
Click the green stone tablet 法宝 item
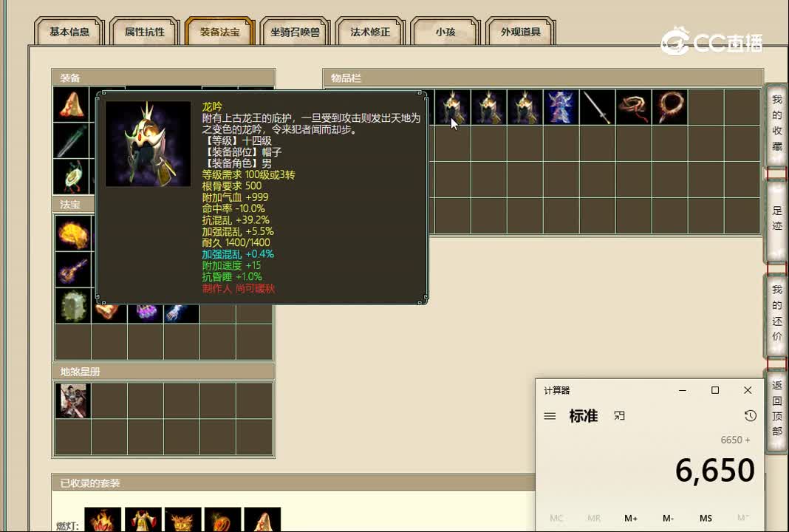point(73,306)
